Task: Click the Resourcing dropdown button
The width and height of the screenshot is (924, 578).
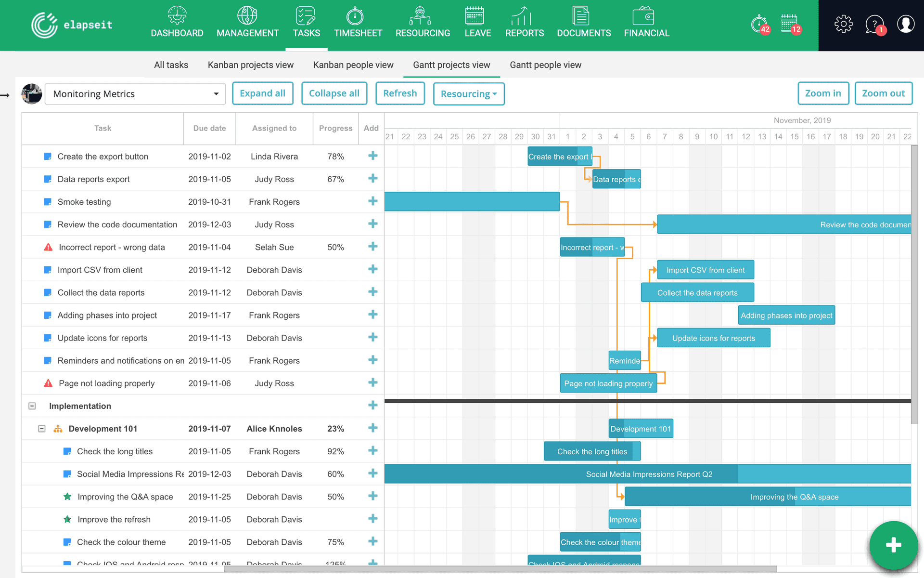Action: pyautogui.click(x=469, y=93)
